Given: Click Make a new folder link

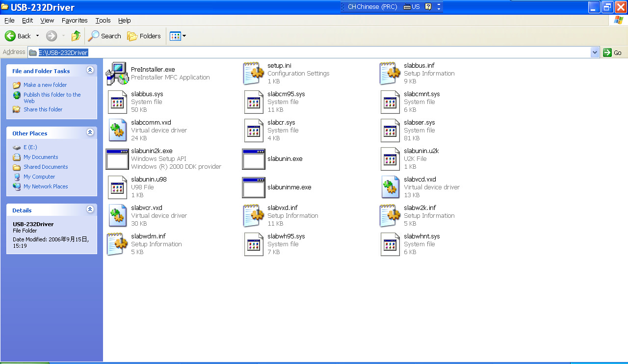Looking at the screenshot, I should (x=45, y=85).
